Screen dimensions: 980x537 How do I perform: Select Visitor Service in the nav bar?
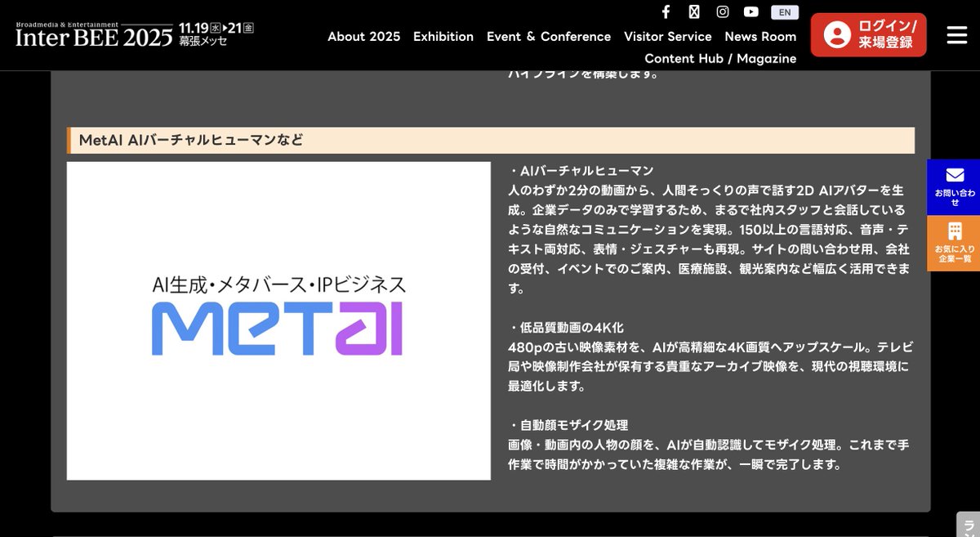pyautogui.click(x=668, y=37)
